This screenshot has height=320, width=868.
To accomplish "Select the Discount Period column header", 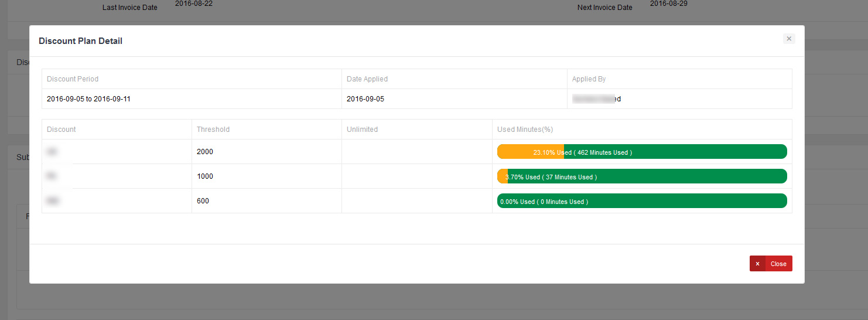I will 73,79.
